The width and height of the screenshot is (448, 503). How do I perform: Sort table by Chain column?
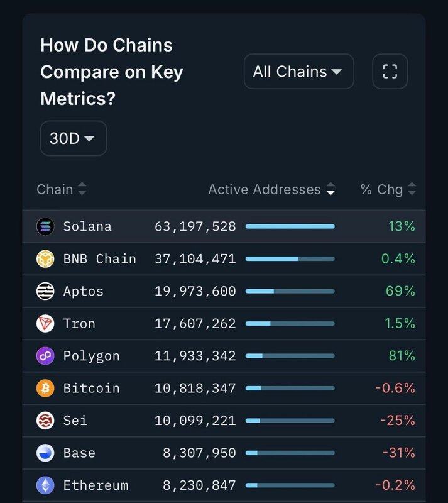[x=62, y=189]
